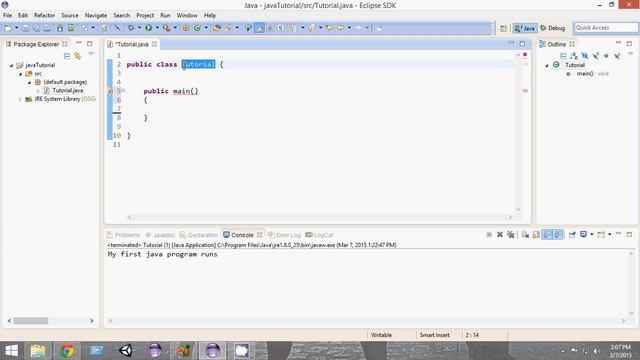Open dropdown arrow next to Debug toolbar button

point(139,28)
